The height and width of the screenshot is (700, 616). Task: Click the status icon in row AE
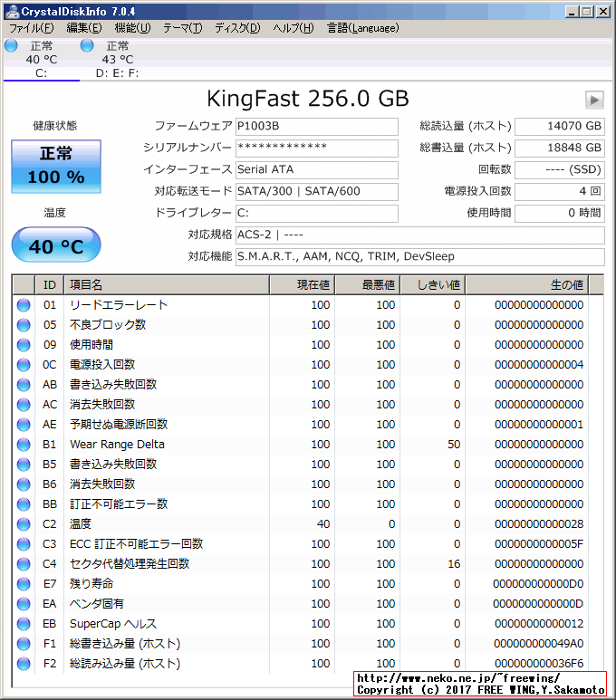pyautogui.click(x=24, y=425)
